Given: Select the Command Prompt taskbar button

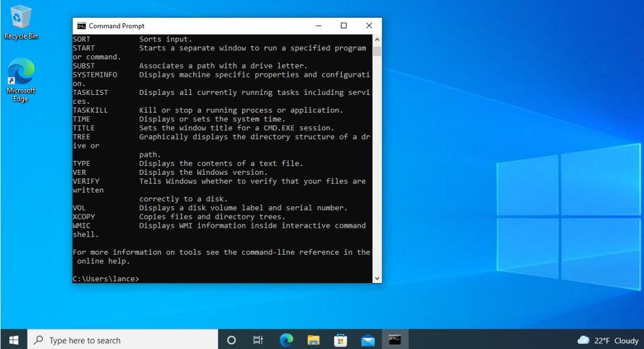Looking at the screenshot, I should 395,340.
